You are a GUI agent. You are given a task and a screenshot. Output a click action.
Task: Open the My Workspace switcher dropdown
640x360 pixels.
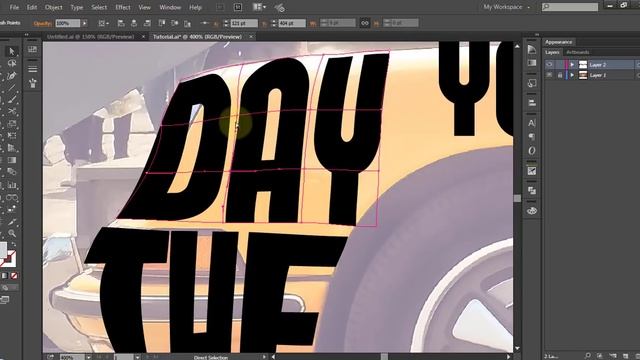507,7
